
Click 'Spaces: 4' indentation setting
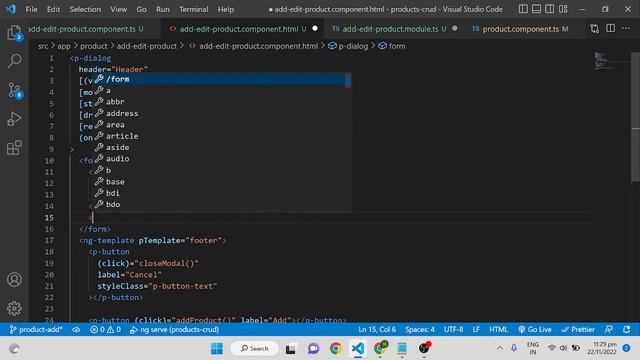(x=420, y=329)
